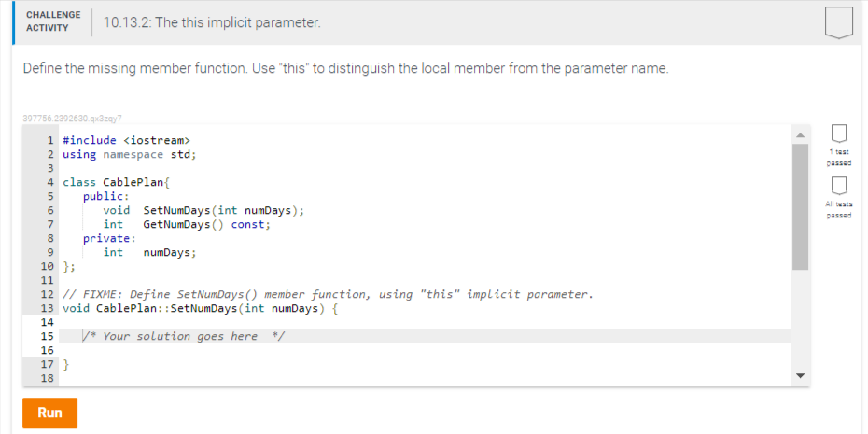
Task: Click empty line 14 in the editor
Action: [x=425, y=322]
